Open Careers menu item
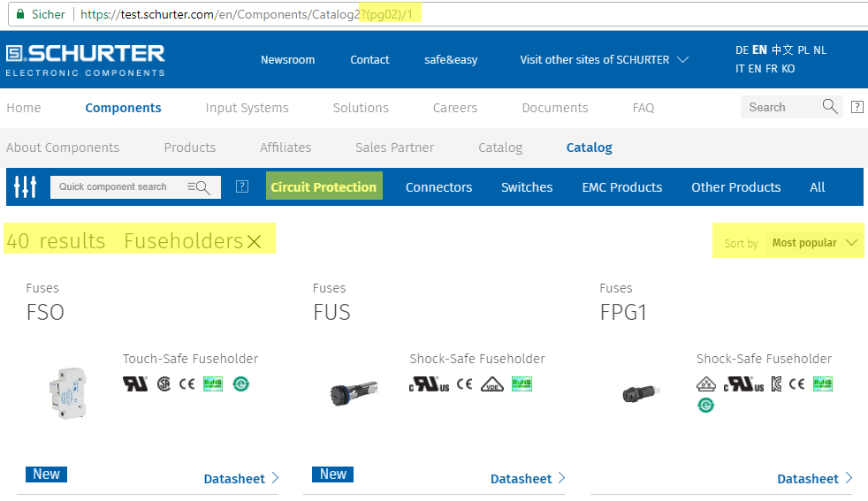The width and height of the screenshot is (868, 501). pyautogui.click(x=455, y=108)
